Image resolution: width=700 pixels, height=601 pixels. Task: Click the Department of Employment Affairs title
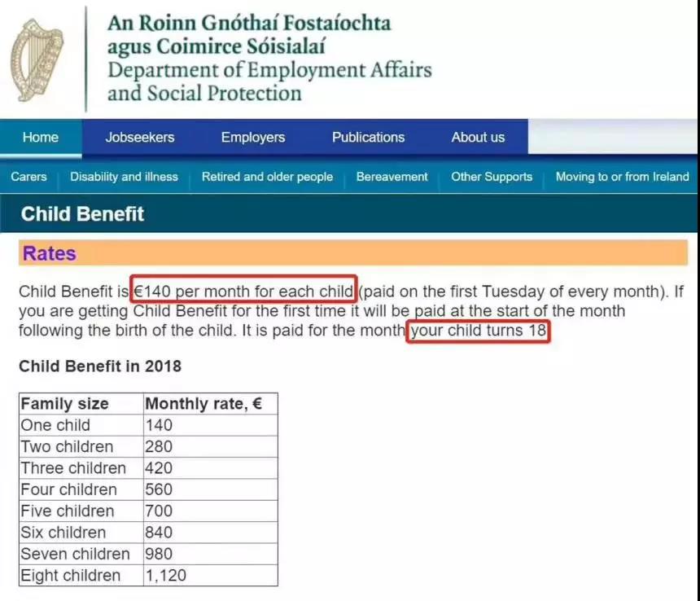coord(269,69)
